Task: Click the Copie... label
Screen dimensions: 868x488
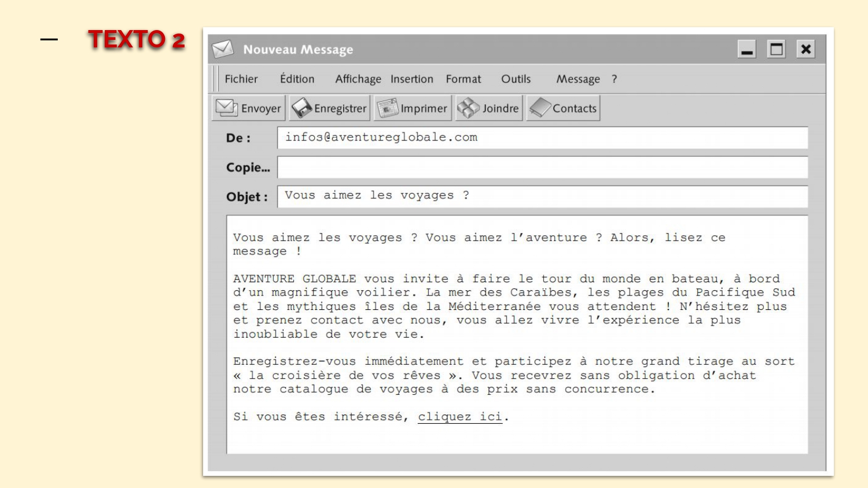Action: 248,168
